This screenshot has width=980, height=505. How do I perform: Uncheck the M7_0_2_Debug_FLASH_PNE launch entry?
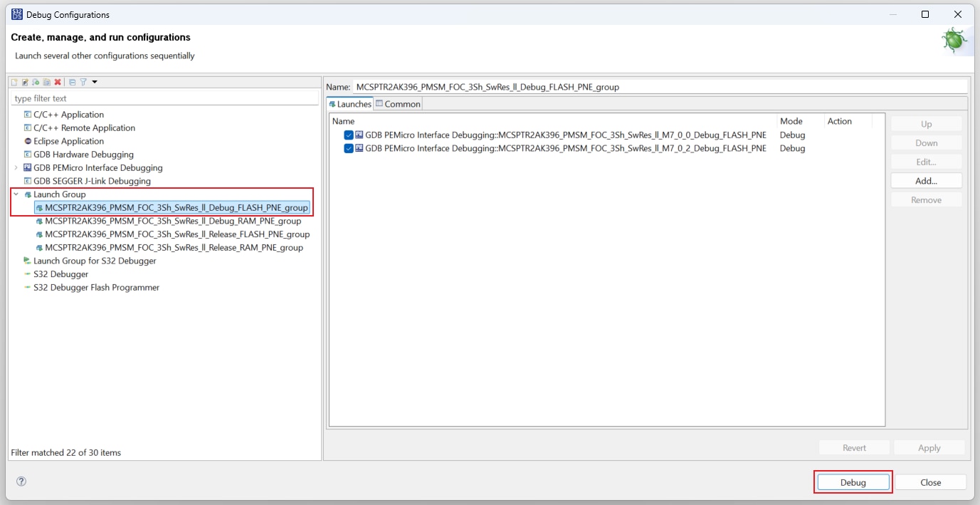[349, 148]
